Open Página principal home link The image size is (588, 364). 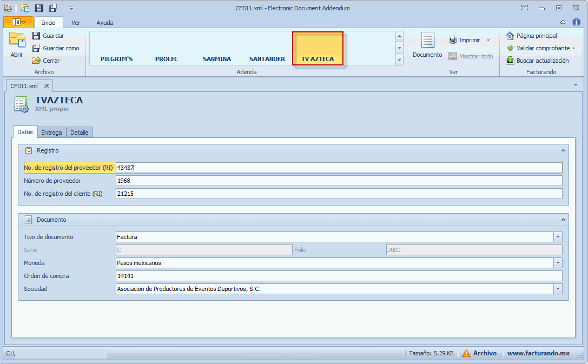pos(531,36)
